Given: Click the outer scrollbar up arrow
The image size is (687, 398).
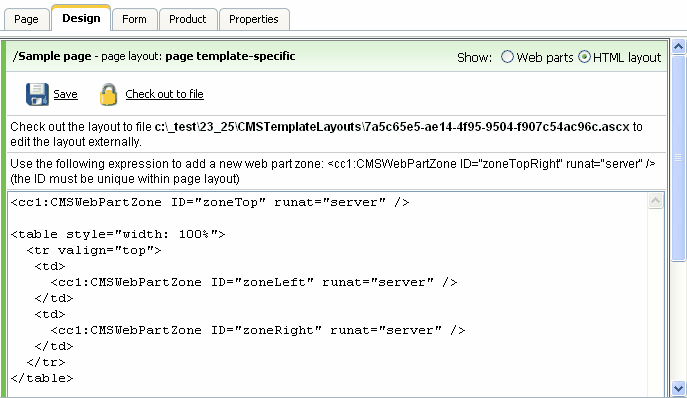Looking at the screenshot, I should pyautogui.click(x=679, y=46).
